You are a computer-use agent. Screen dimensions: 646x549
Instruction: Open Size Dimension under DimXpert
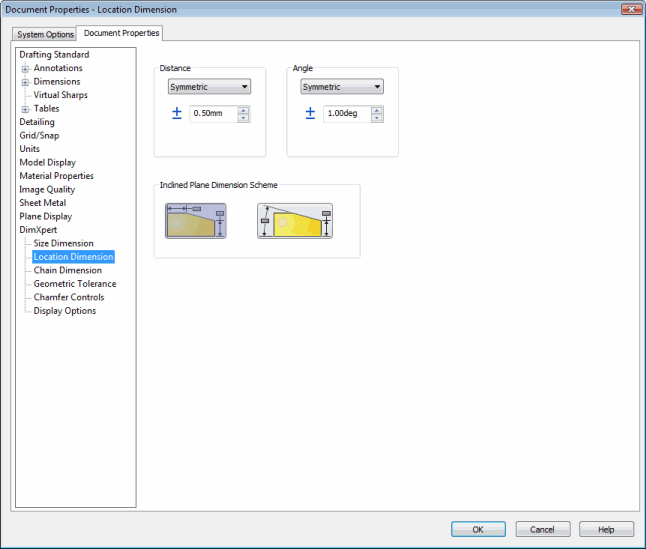point(63,243)
